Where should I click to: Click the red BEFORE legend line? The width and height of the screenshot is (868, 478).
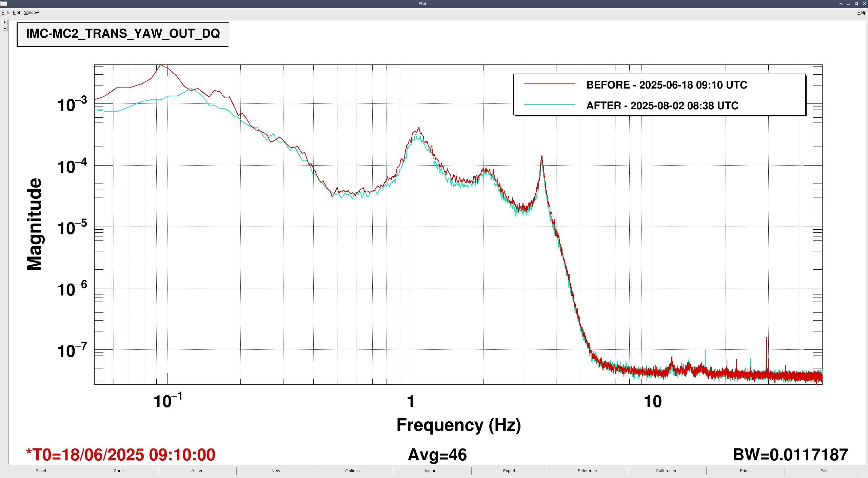click(x=550, y=83)
